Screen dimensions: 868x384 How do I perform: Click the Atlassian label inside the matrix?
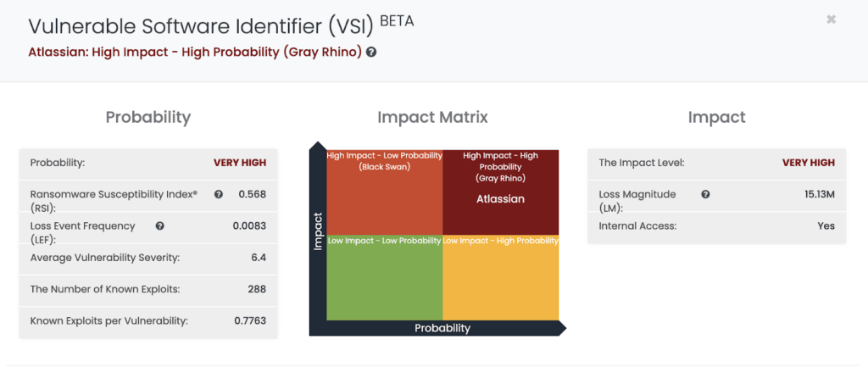pyautogui.click(x=500, y=199)
